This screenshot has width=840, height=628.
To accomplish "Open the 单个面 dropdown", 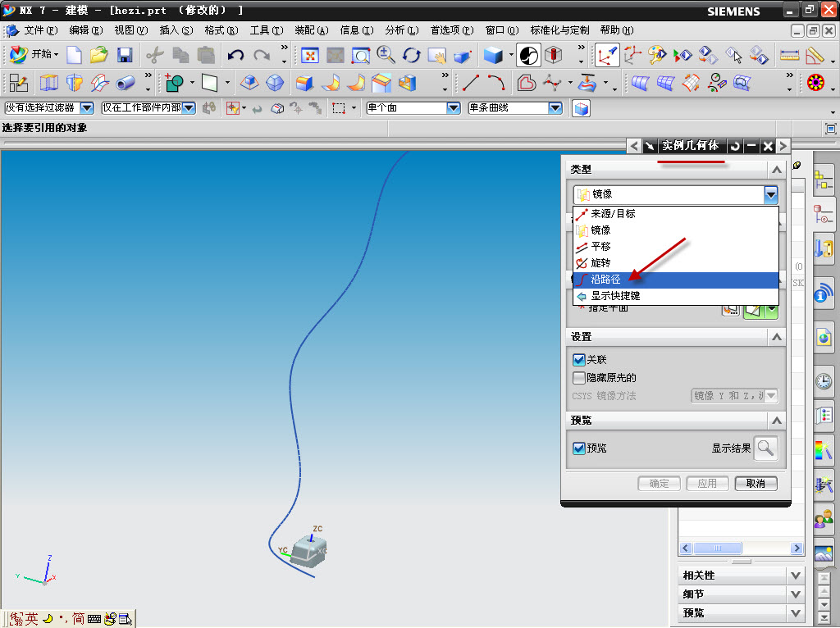I will coord(453,107).
